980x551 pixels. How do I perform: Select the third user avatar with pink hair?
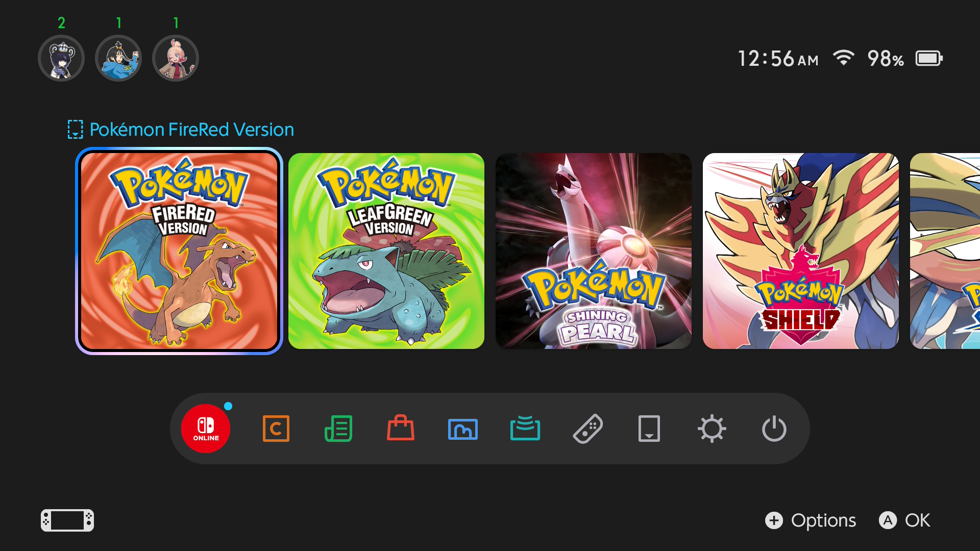tap(176, 58)
